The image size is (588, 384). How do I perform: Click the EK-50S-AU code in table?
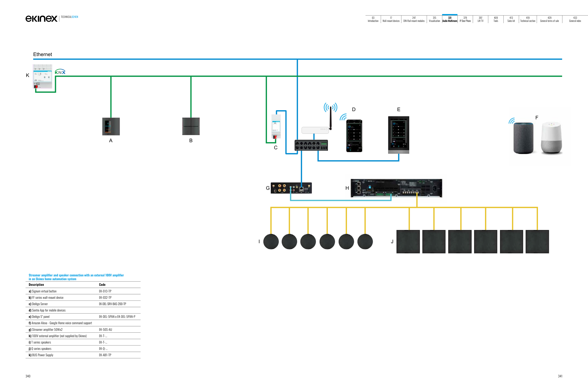pos(106,329)
